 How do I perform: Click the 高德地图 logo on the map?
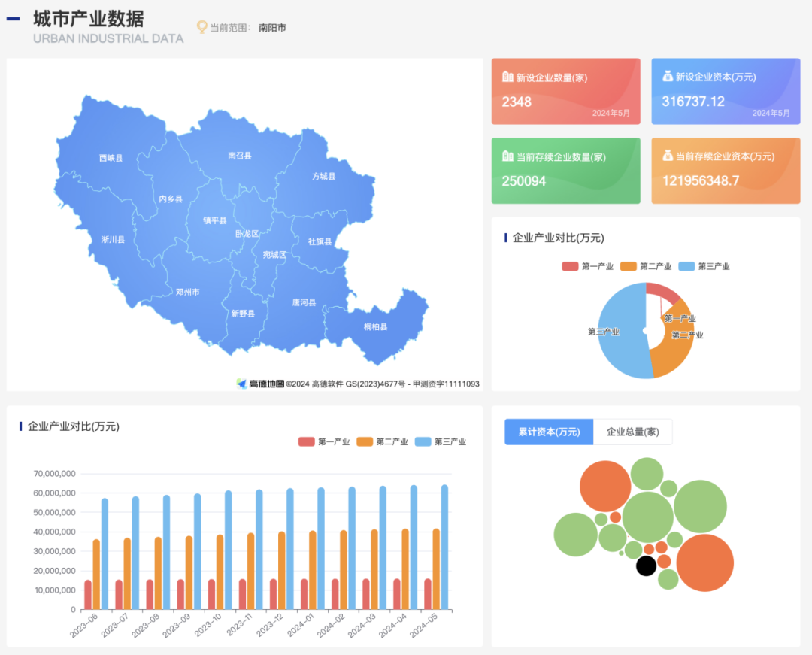261,384
